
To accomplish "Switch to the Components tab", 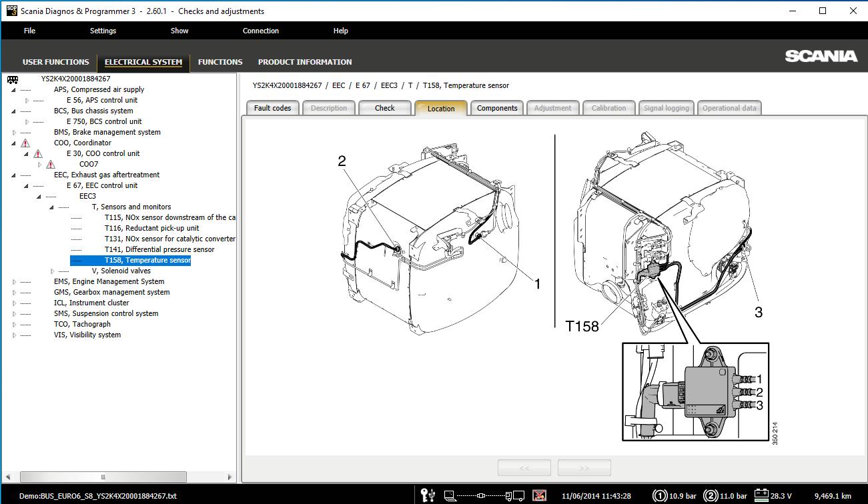I will 496,107.
